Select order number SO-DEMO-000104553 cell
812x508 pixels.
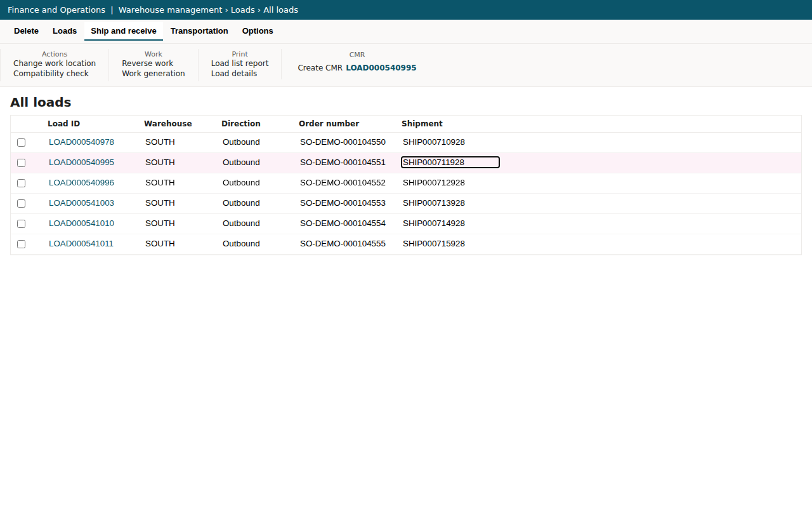(x=343, y=203)
